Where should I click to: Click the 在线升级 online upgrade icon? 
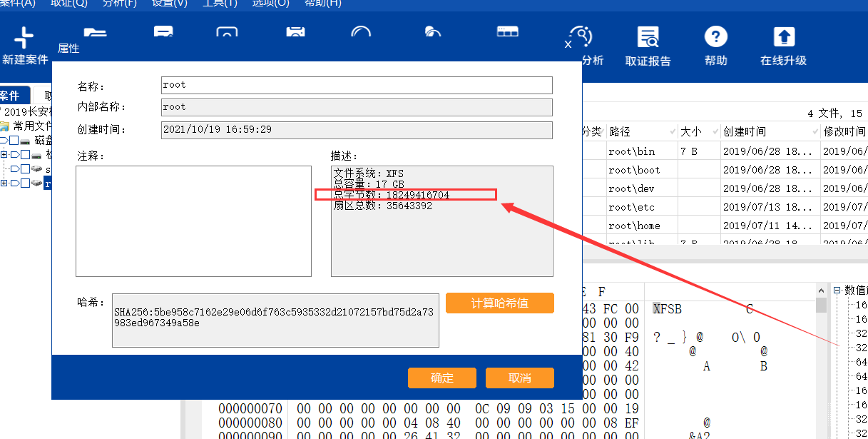783,47
